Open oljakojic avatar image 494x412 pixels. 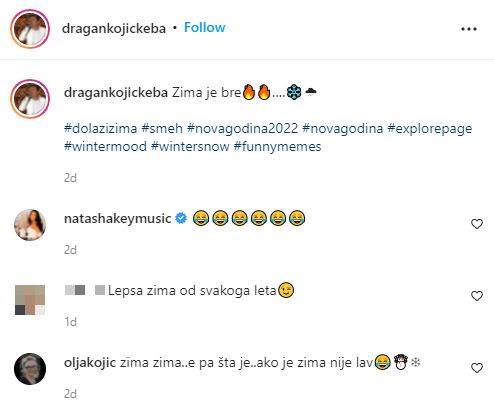point(30,369)
